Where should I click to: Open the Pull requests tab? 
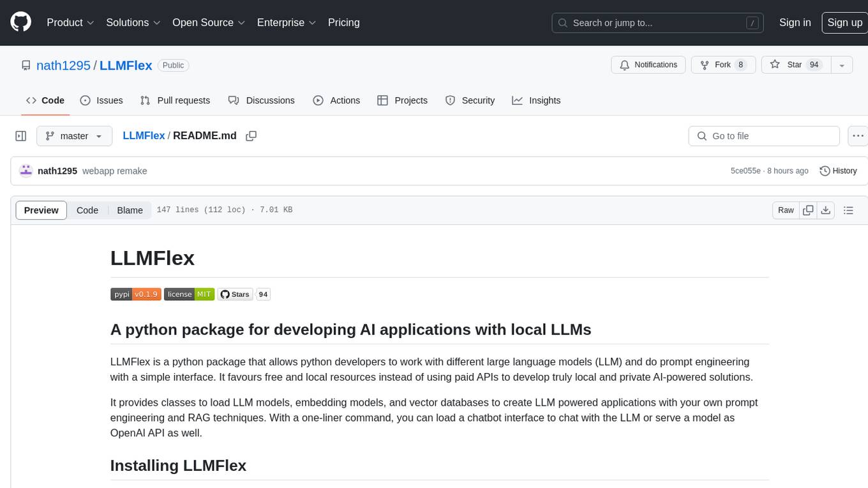(x=175, y=100)
